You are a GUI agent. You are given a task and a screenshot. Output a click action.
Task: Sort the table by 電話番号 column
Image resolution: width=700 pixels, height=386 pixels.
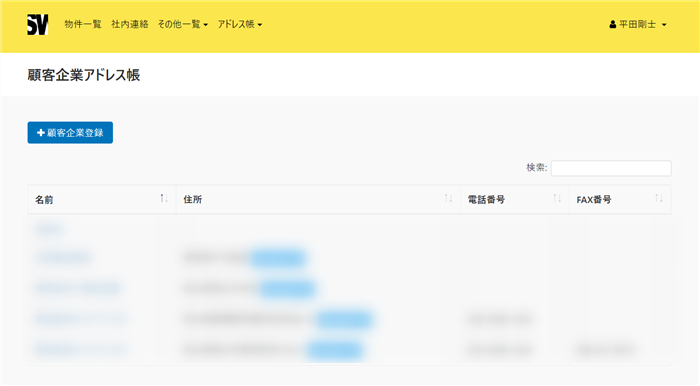(x=515, y=199)
